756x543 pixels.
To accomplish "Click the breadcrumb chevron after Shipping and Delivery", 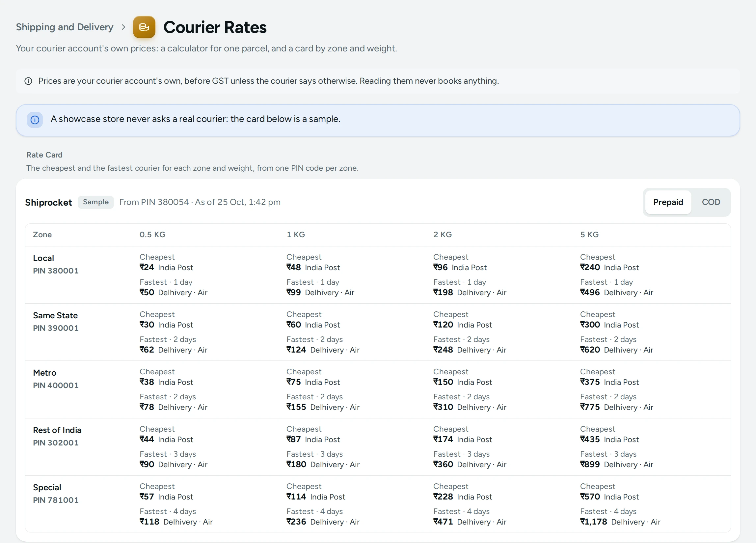I will coord(123,27).
